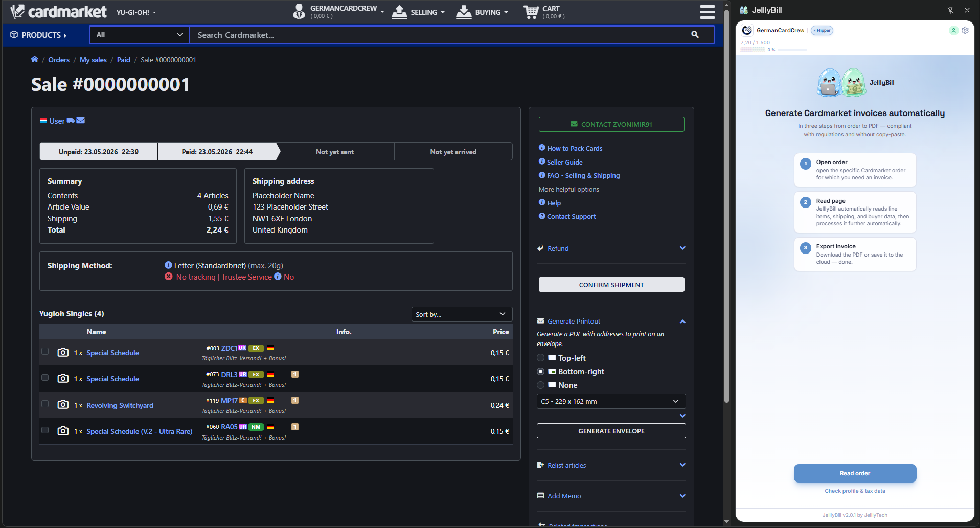
Task: Click the account avatar icon for GermanCardCrew
Action: (299, 11)
